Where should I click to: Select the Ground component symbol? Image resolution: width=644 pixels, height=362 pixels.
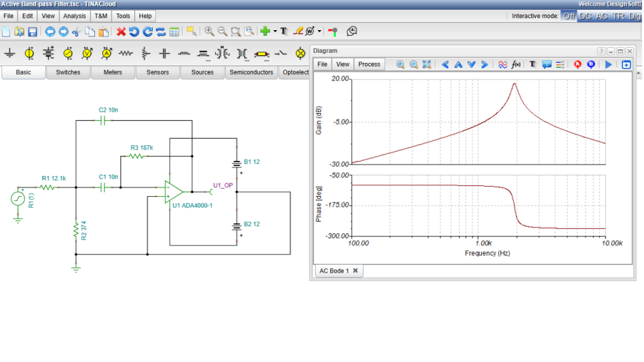pos(10,53)
